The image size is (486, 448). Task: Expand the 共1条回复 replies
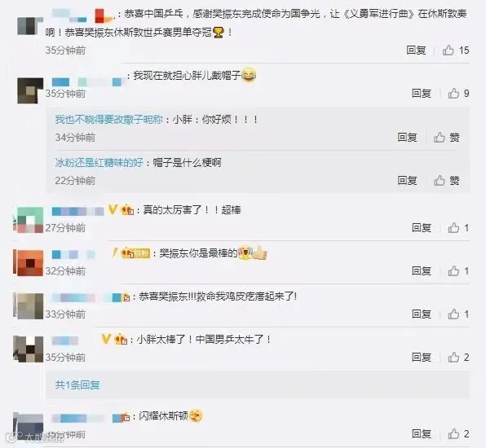point(77,384)
